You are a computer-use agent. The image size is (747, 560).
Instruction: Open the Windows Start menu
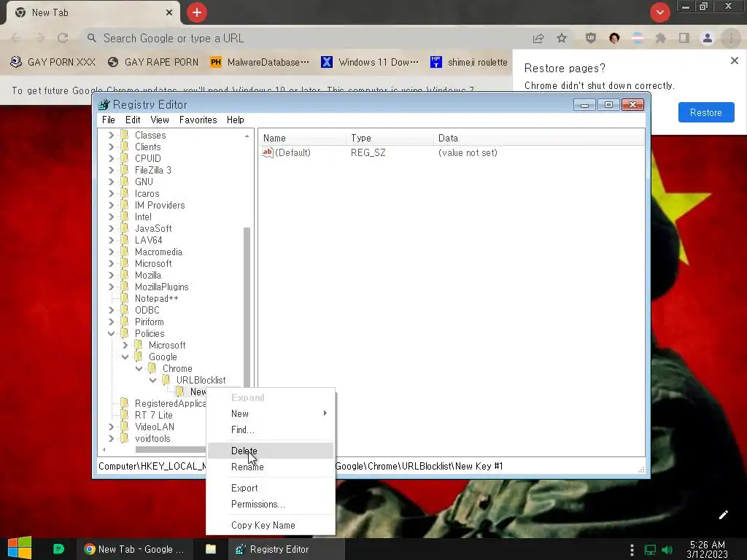pyautogui.click(x=20, y=548)
